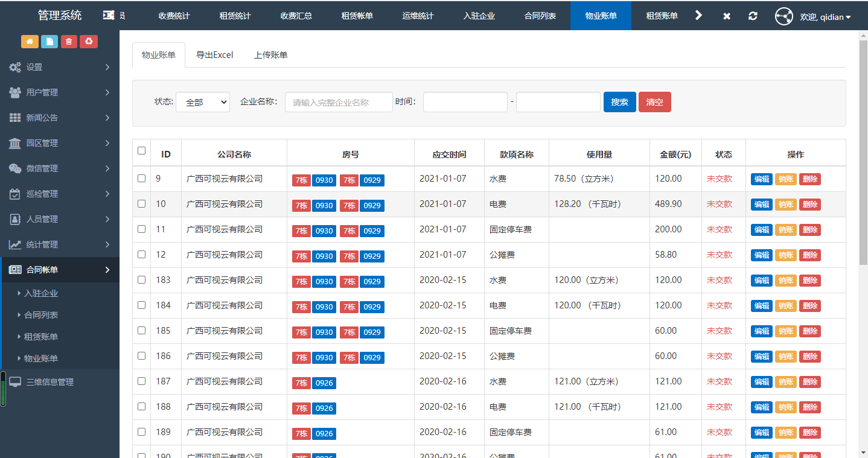Open the 欢迎, qidian user dropdown
Image resolution: width=868 pixels, height=458 pixels.
tap(825, 17)
